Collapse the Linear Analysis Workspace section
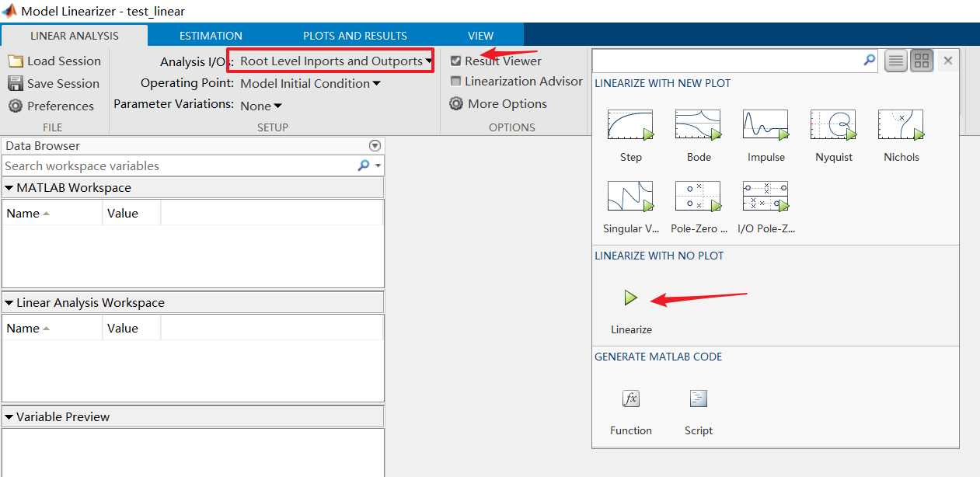Viewport: 980px width, 477px height. 9,303
